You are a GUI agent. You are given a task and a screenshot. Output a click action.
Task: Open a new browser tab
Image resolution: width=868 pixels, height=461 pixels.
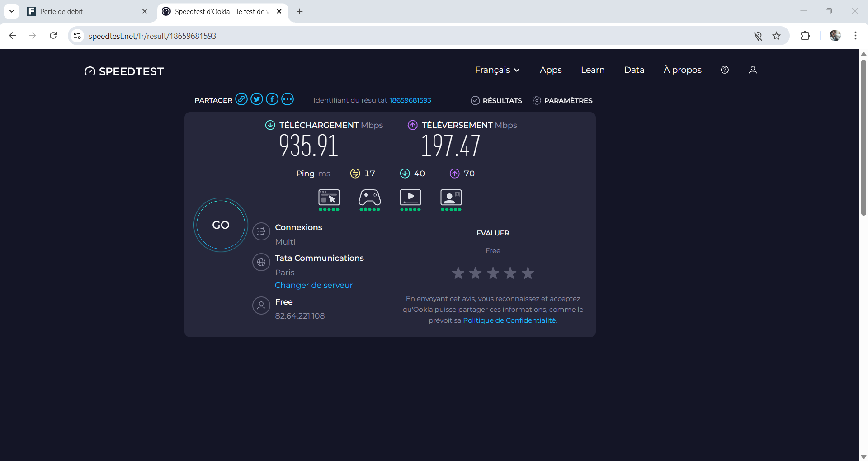pyautogui.click(x=300, y=11)
